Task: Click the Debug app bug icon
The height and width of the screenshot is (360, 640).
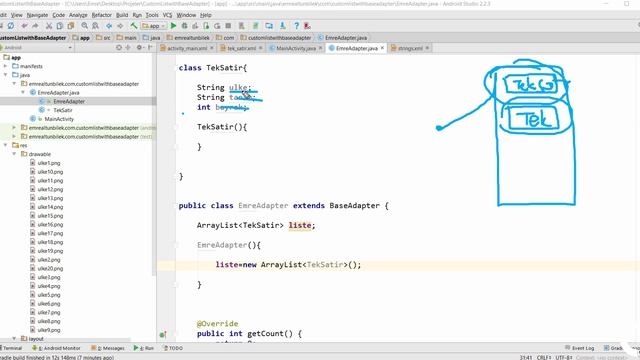Action: tap(184, 26)
